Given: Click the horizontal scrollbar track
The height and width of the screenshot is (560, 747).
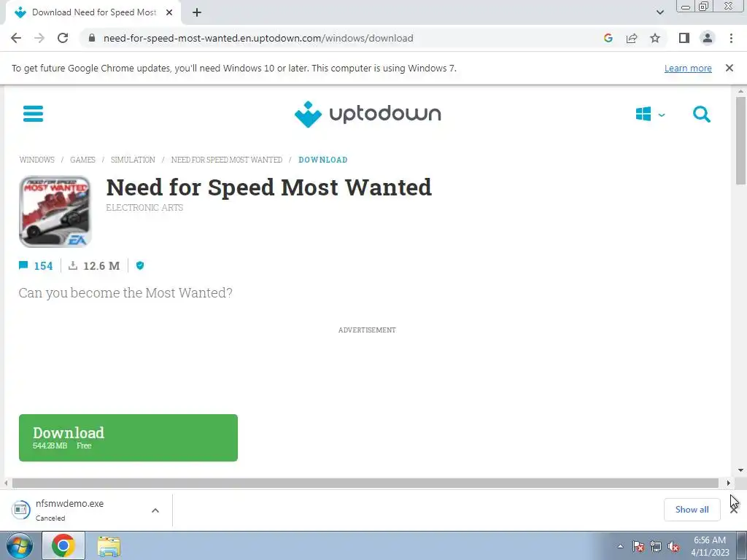Looking at the screenshot, I should pyautogui.click(x=365, y=483).
